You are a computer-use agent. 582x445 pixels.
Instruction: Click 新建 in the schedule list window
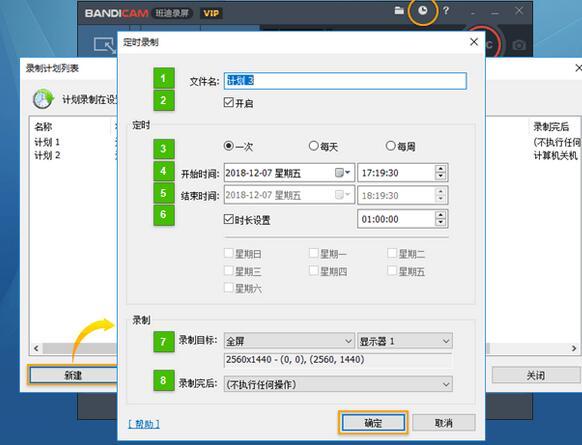coord(73,375)
